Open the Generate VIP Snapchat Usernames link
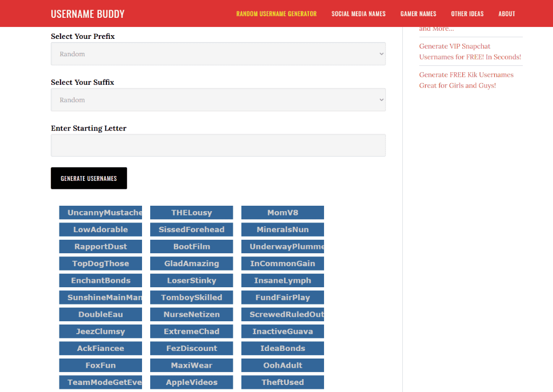This screenshot has height=392, width=553. pos(470,51)
